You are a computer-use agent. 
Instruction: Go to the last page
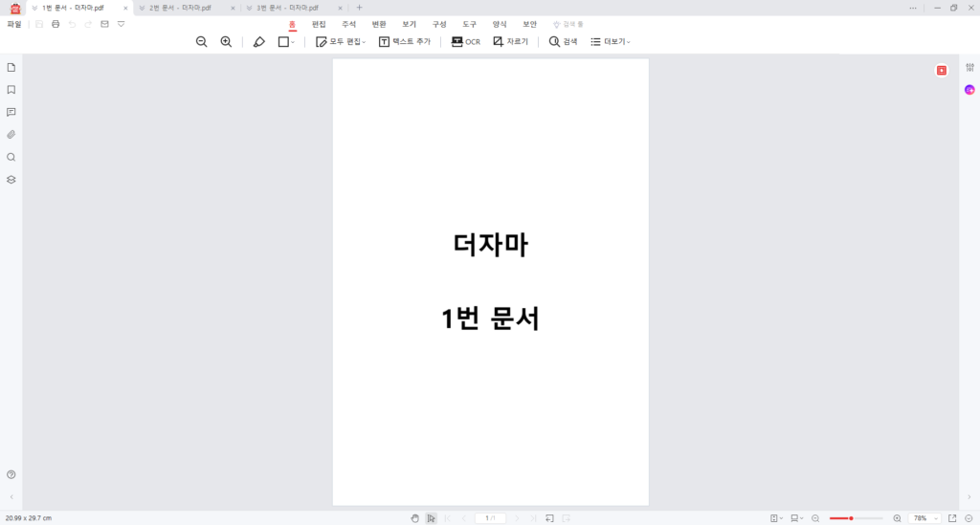533,518
